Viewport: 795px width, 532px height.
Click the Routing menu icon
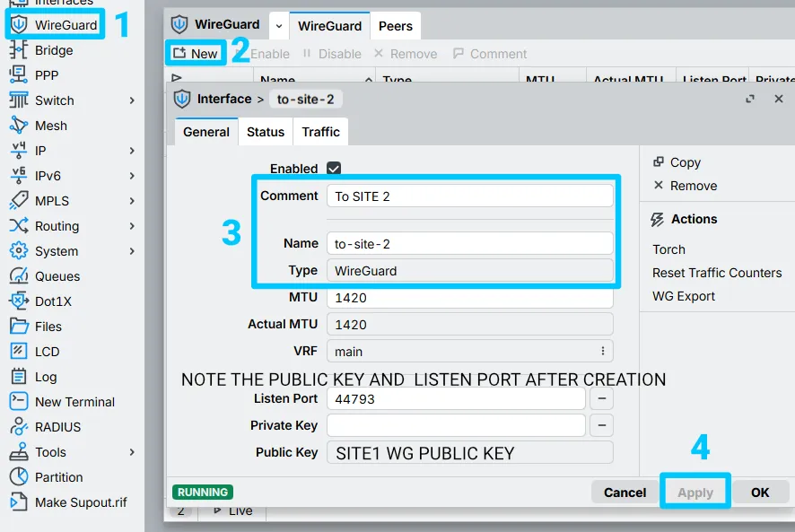pos(18,226)
